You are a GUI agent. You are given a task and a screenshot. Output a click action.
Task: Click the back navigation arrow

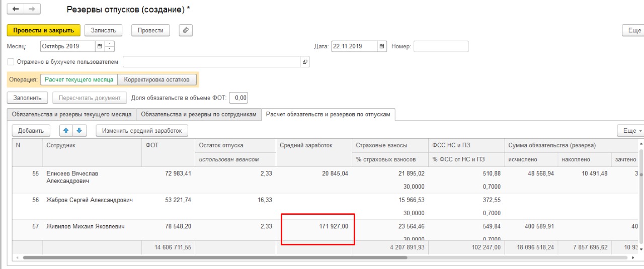16,10
